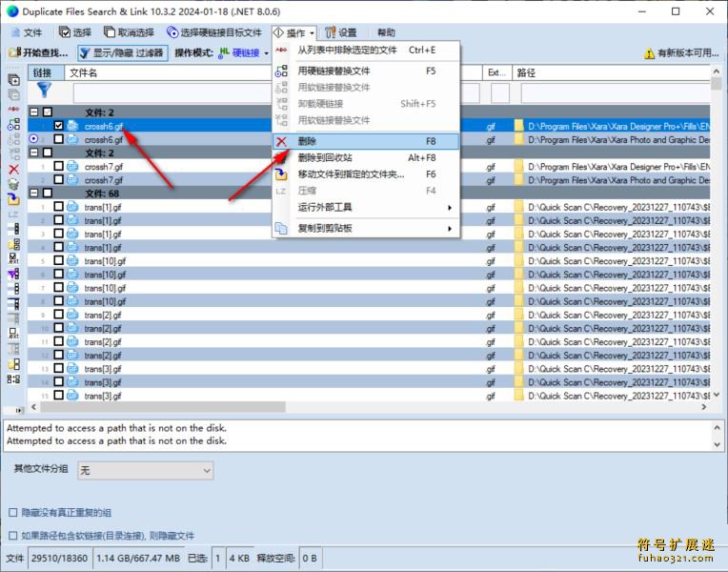Click the horizontal scrollbar thumb under the list
Viewport: 728px width, 572px height.
pos(163,407)
